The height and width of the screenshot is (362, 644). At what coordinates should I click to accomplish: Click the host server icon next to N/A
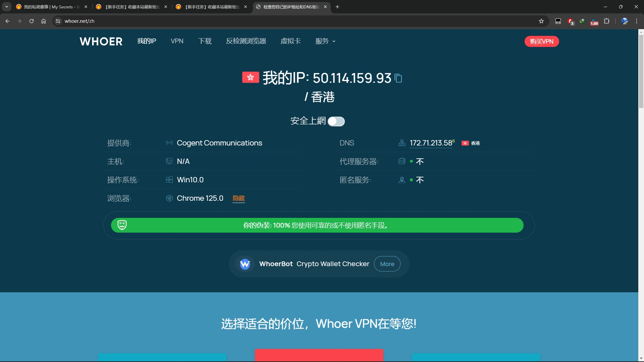point(169,162)
